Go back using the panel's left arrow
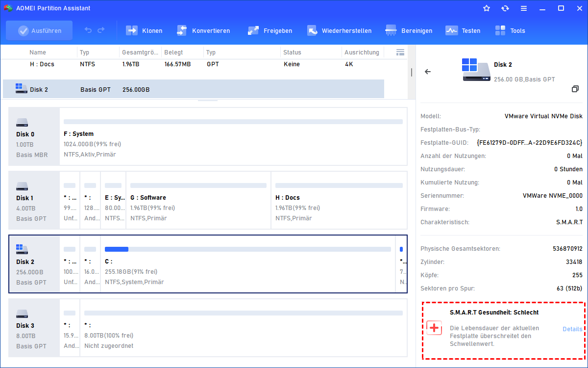The height and width of the screenshot is (368, 588). click(x=428, y=72)
